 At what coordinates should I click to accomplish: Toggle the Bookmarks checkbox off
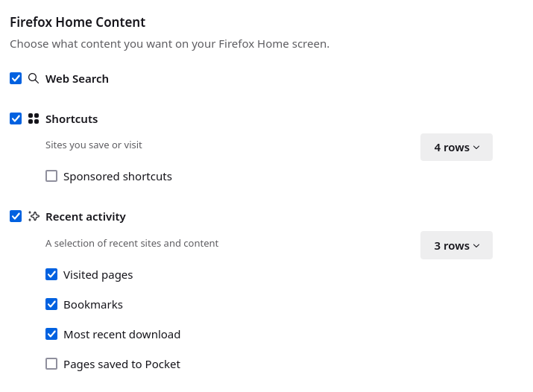click(x=51, y=304)
